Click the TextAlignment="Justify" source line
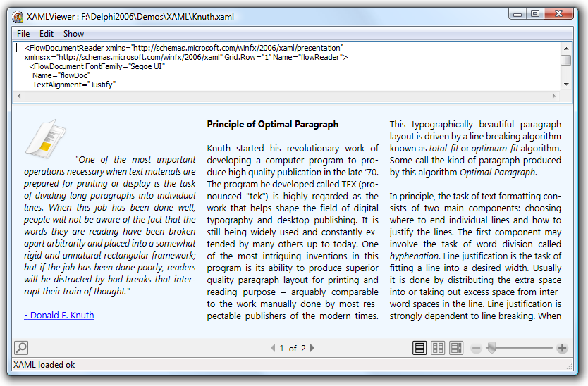The height and width of the screenshot is (386, 588). (74, 85)
